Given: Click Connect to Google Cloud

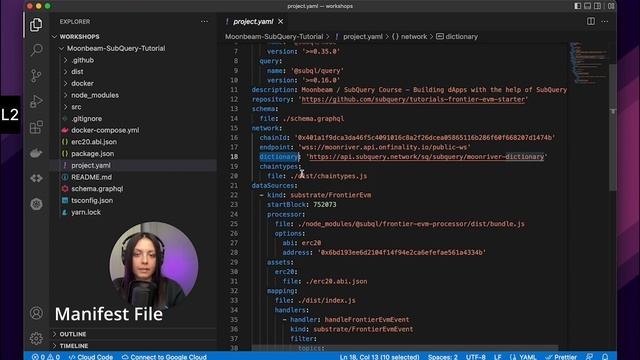Looking at the screenshot, I should pyautogui.click(x=164, y=357).
